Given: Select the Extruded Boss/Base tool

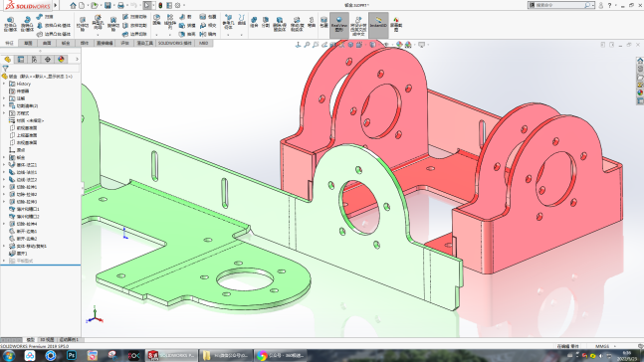Looking at the screenshot, I should pos(10,25).
